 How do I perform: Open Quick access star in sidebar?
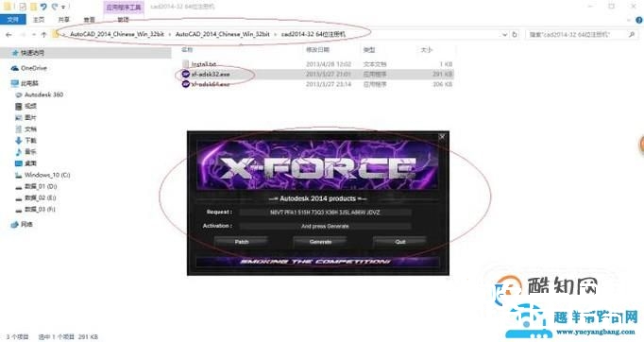15,53
